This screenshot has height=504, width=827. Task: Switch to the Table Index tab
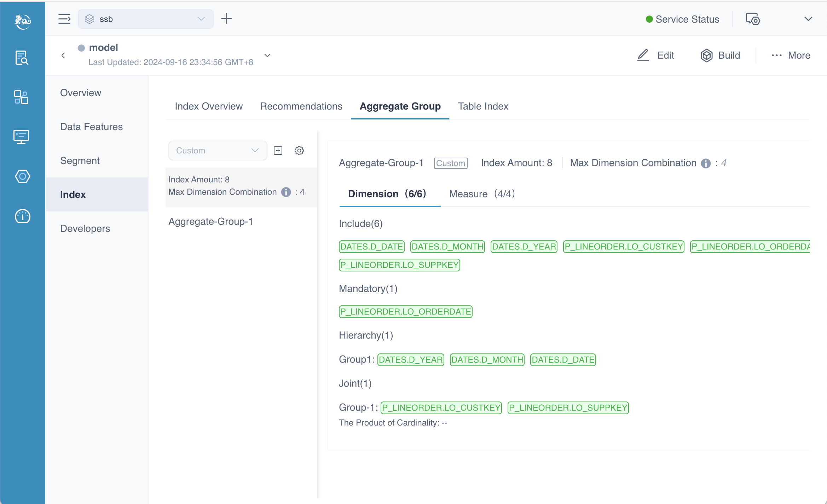tap(483, 106)
